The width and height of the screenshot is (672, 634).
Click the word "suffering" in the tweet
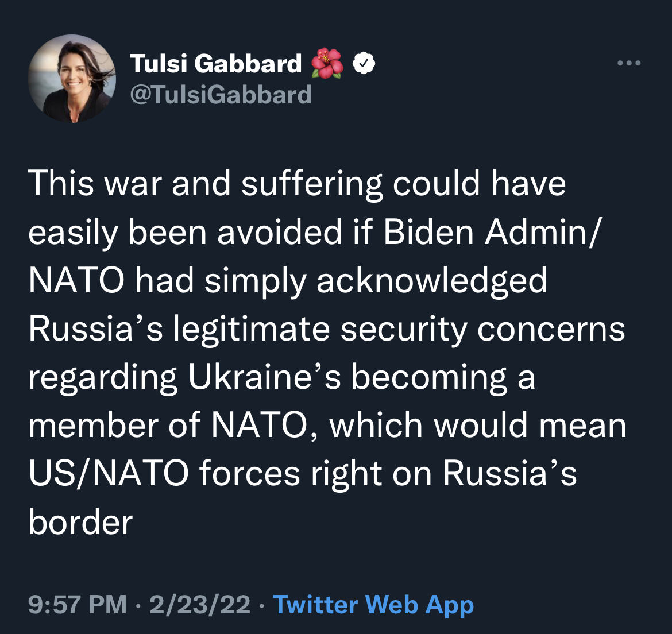311,184
